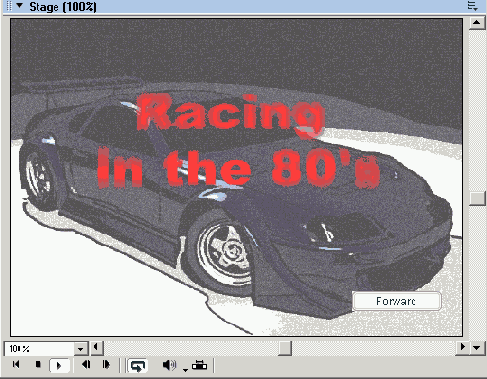
Task: Play the movie
Action: coord(59,365)
